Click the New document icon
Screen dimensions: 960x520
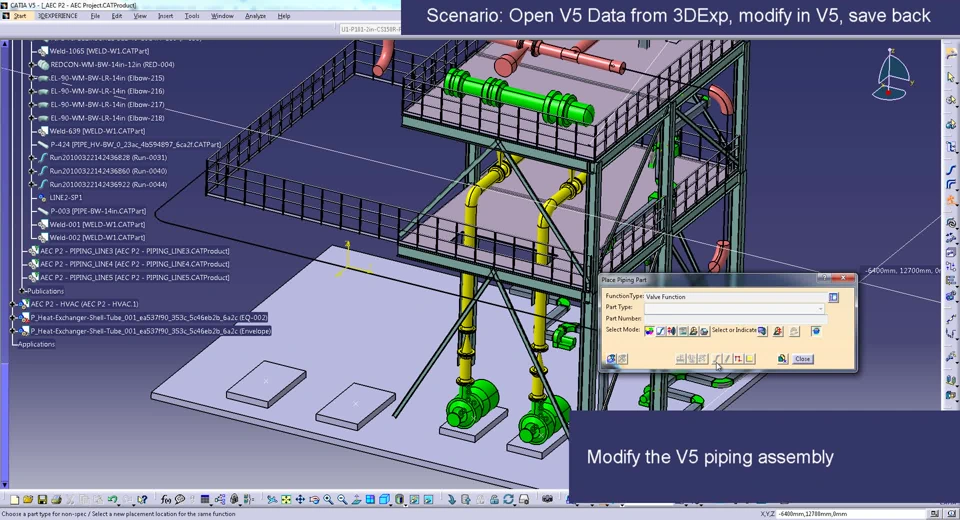tap(14, 500)
